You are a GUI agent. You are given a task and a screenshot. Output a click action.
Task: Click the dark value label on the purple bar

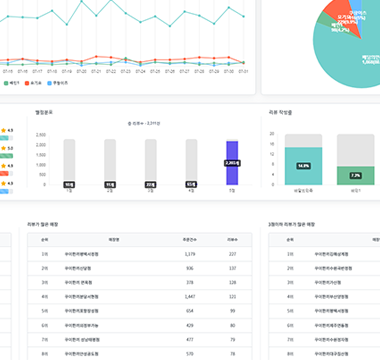232,163
